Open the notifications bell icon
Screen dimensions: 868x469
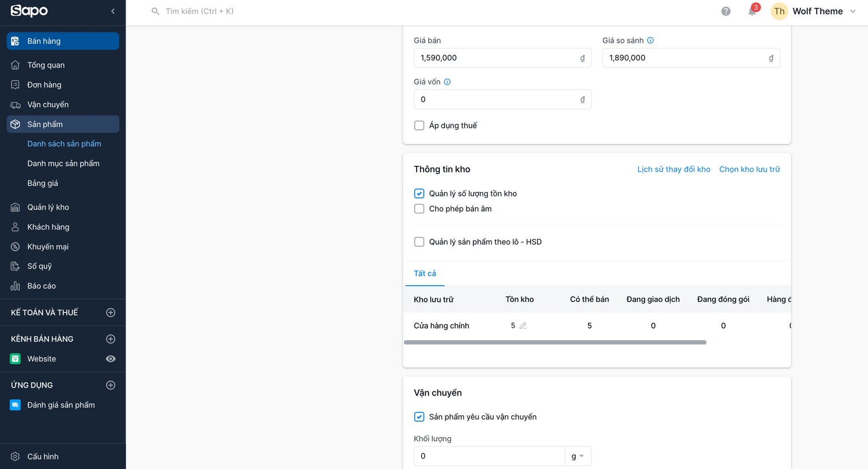tap(752, 11)
